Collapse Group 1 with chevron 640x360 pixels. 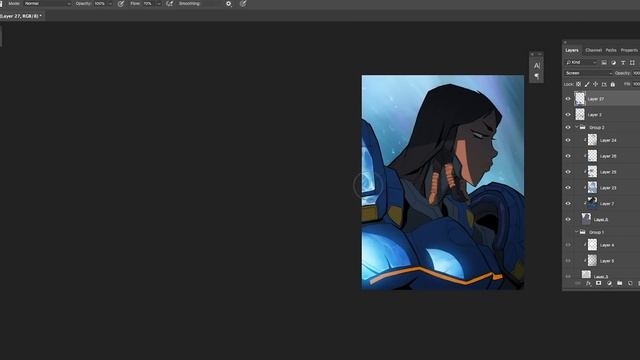577,232
